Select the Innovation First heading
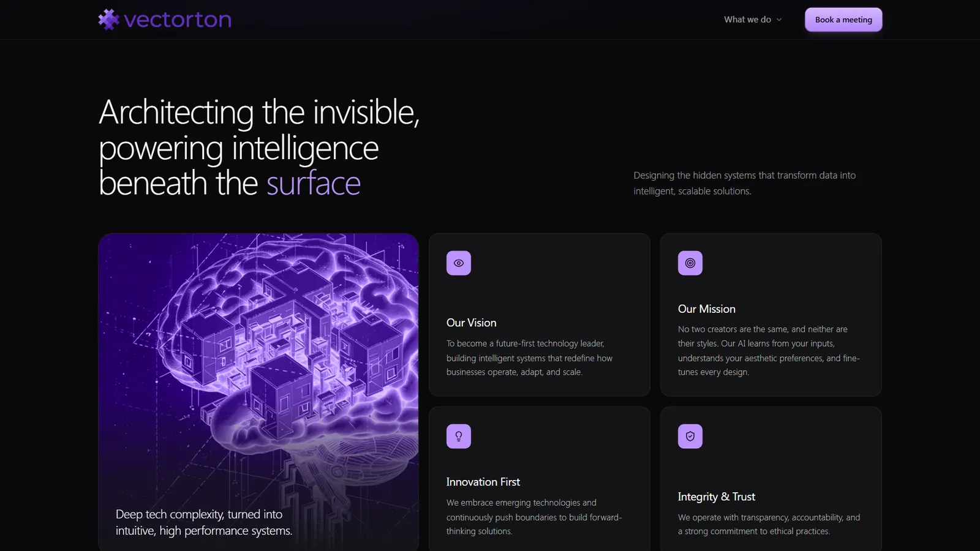Viewport: 980px width, 551px height. pos(483,482)
